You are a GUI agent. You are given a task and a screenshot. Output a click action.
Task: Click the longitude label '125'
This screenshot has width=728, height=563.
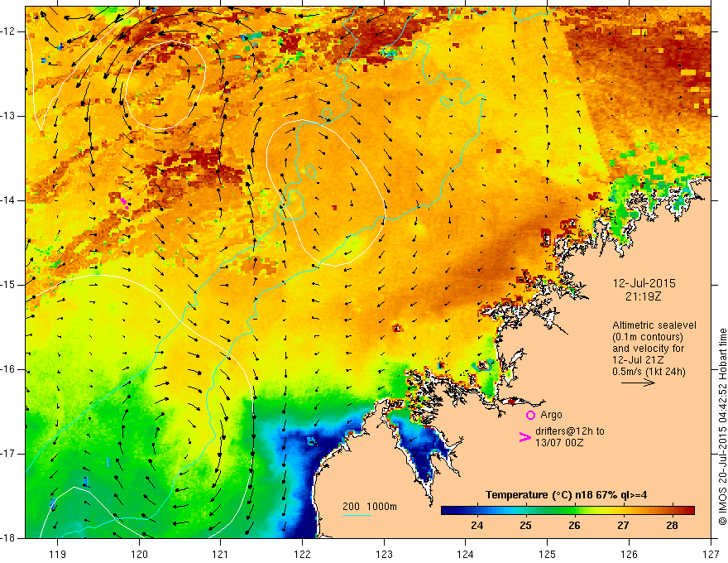tap(548, 555)
